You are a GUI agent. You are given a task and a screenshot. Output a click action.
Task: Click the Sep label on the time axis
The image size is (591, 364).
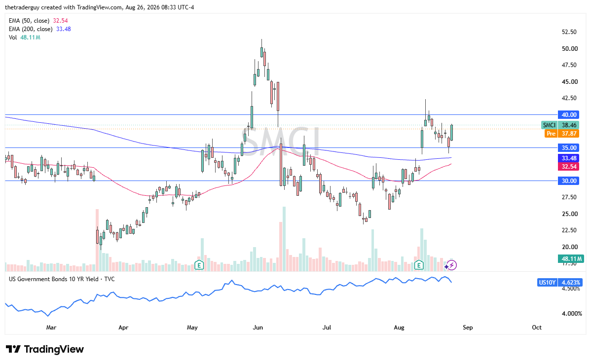(x=468, y=328)
